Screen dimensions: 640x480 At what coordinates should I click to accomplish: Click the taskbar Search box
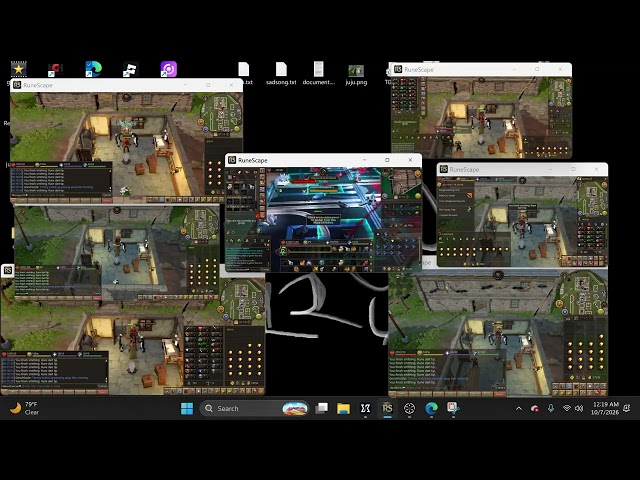click(254, 408)
